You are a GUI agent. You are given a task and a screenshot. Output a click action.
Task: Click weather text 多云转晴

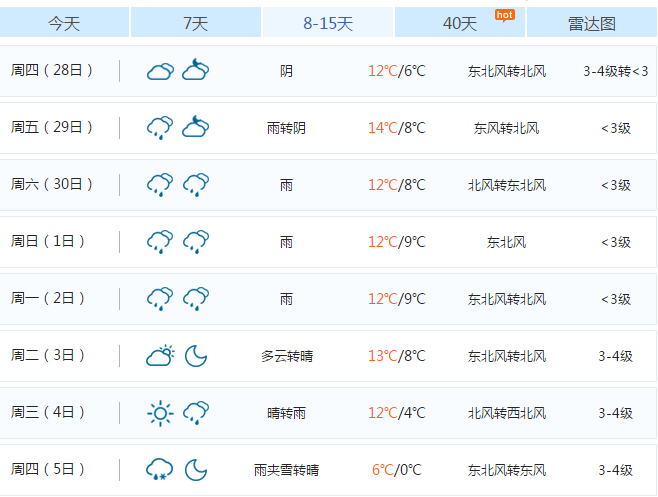287,357
